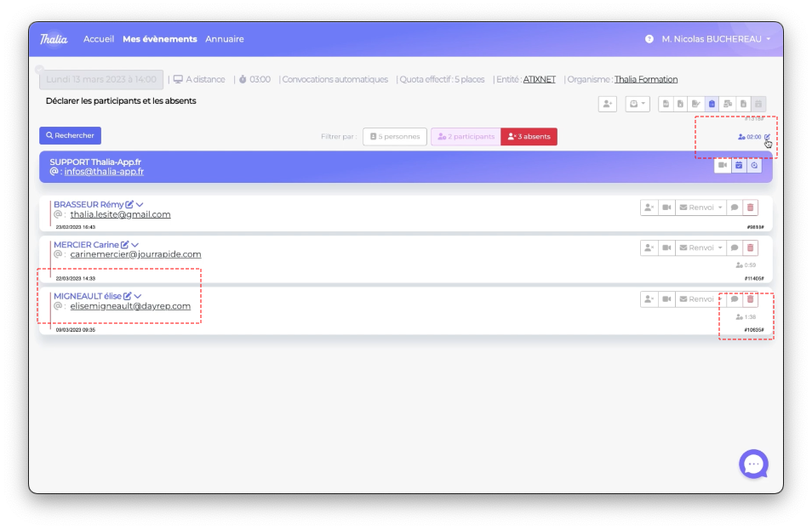The height and width of the screenshot is (529, 812).
Task: Go to the Accueil menu item
Action: (99, 39)
